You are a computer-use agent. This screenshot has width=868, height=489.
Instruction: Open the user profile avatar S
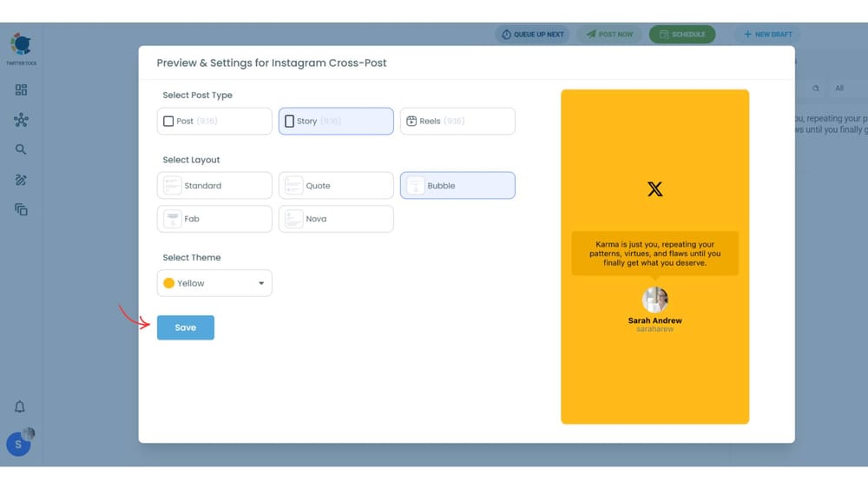[x=19, y=445]
